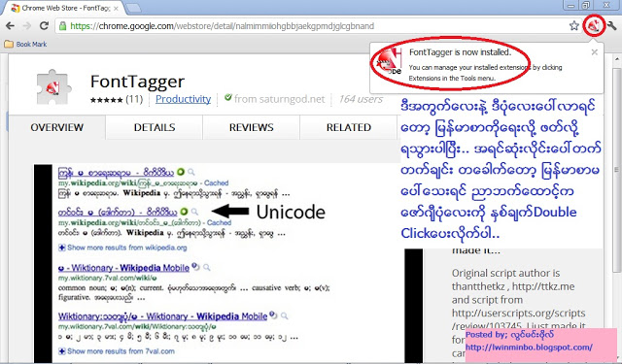
Task: Click the 'FontTagger is now installed.' text
Action: click(x=460, y=52)
